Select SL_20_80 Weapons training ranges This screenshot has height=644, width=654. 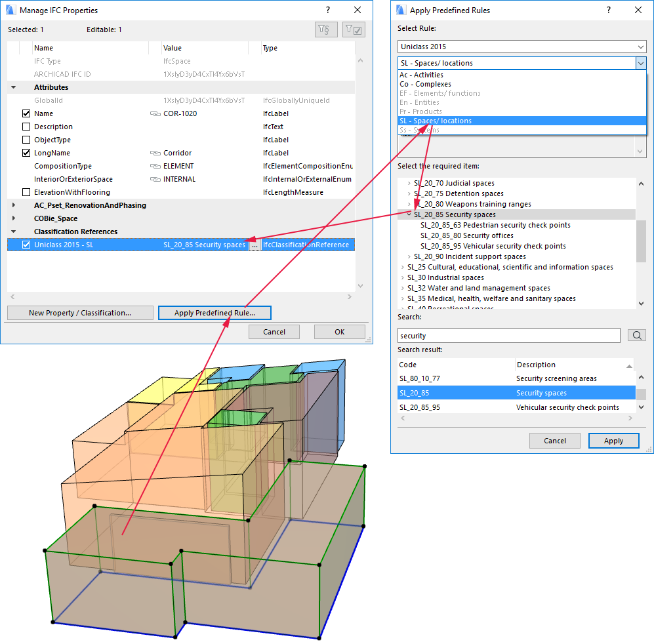pyautogui.click(x=472, y=204)
